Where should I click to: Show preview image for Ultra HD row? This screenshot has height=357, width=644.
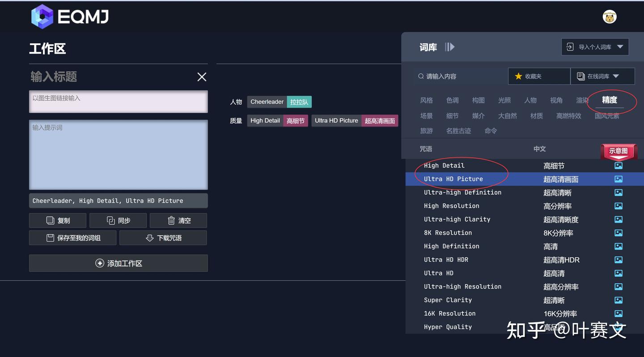(619, 273)
